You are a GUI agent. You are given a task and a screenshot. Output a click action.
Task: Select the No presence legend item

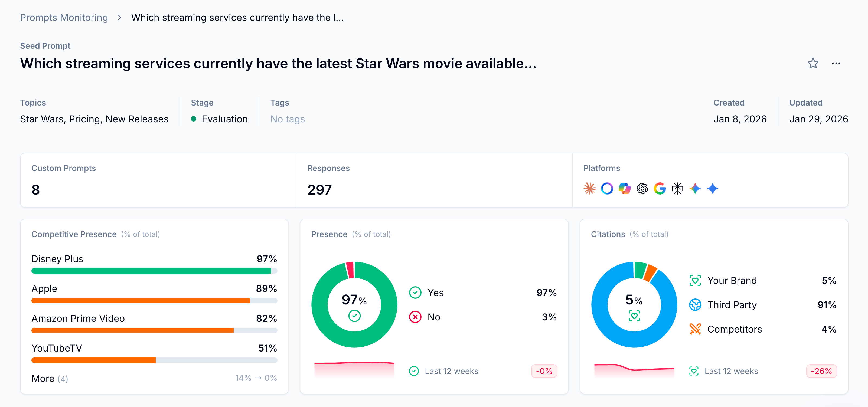[x=433, y=317]
